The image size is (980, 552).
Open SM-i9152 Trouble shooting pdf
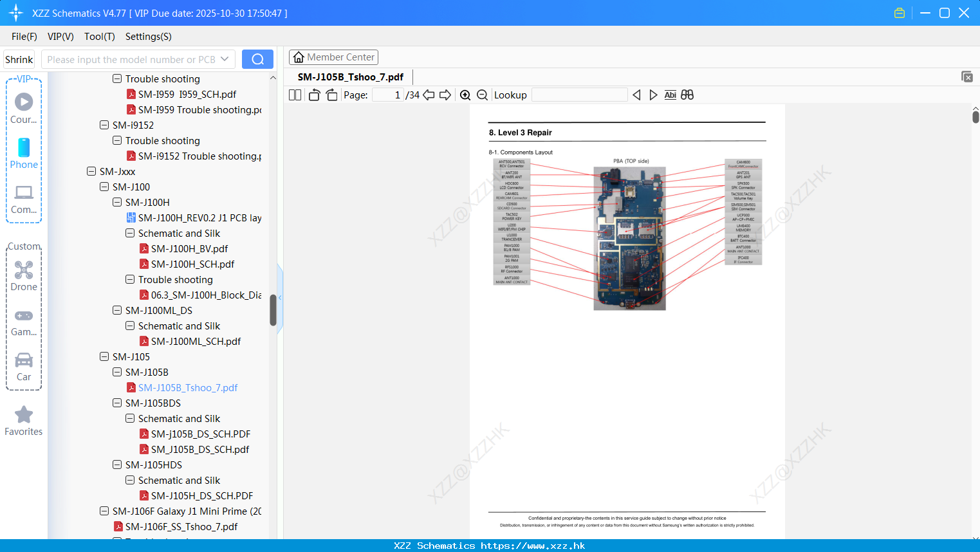(194, 156)
